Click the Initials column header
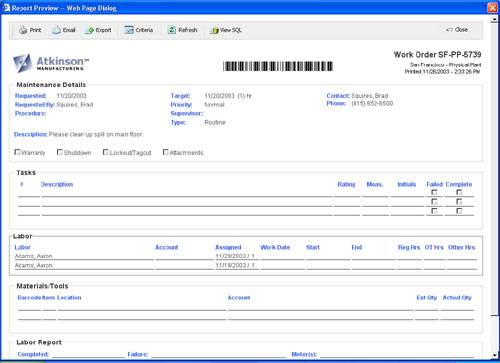This screenshot has height=363, width=500. [x=407, y=184]
